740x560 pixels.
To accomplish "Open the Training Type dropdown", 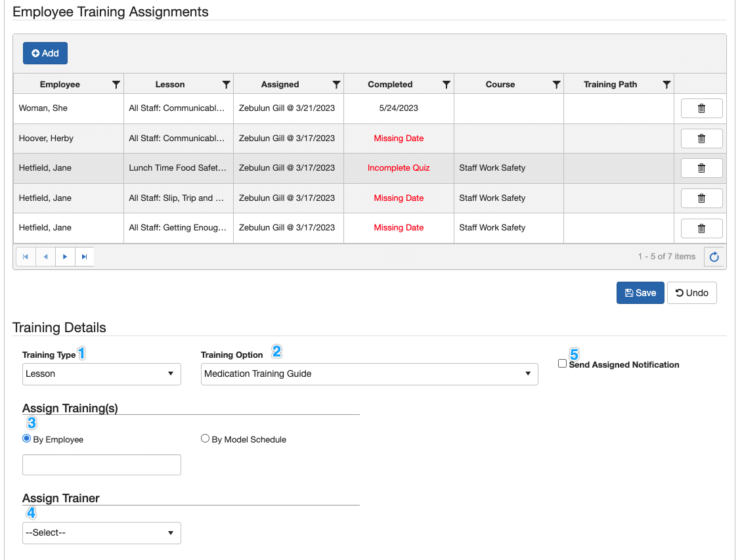I will click(102, 374).
